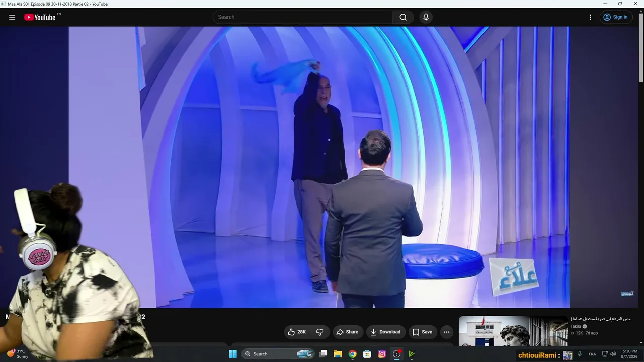Open Task View on the taskbar
Image resolution: width=644 pixels, height=362 pixels.
pos(324,354)
